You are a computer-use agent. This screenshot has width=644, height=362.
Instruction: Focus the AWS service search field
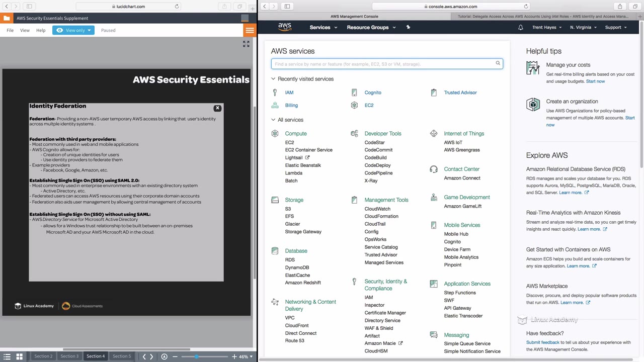(x=387, y=64)
